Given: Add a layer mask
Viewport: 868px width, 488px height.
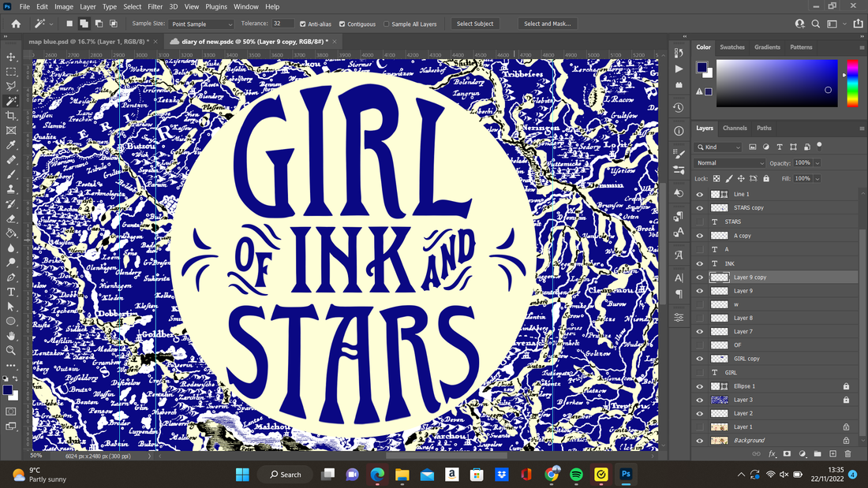Looking at the screenshot, I should point(787,453).
